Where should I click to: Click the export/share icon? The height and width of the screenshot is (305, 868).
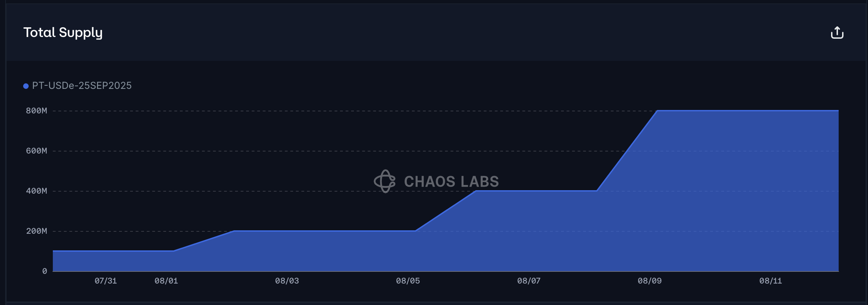pos(837,33)
